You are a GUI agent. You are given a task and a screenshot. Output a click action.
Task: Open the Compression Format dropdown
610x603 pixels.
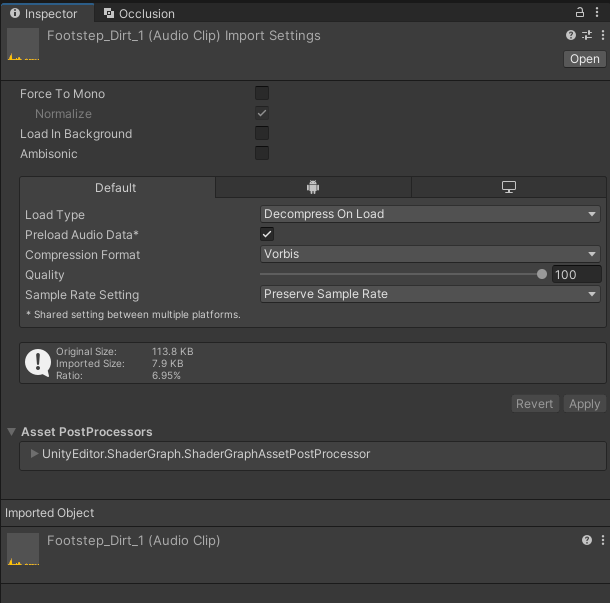click(430, 254)
